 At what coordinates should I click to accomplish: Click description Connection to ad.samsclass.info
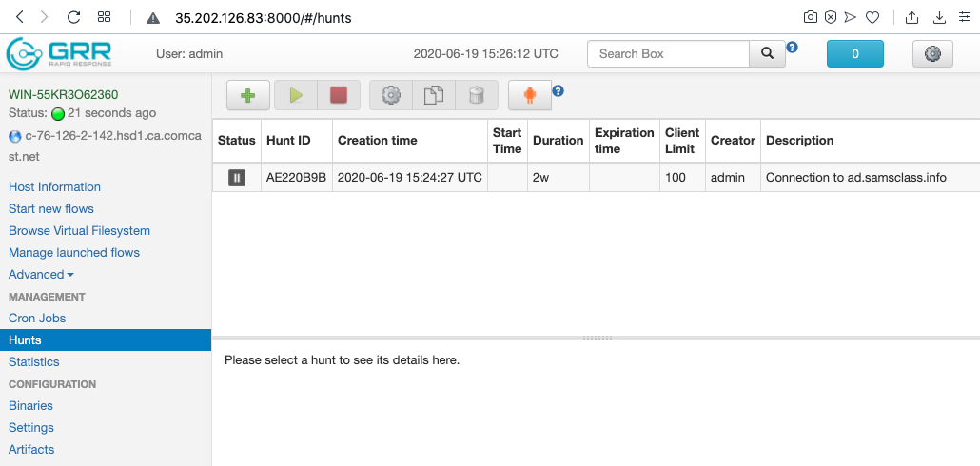pos(856,178)
